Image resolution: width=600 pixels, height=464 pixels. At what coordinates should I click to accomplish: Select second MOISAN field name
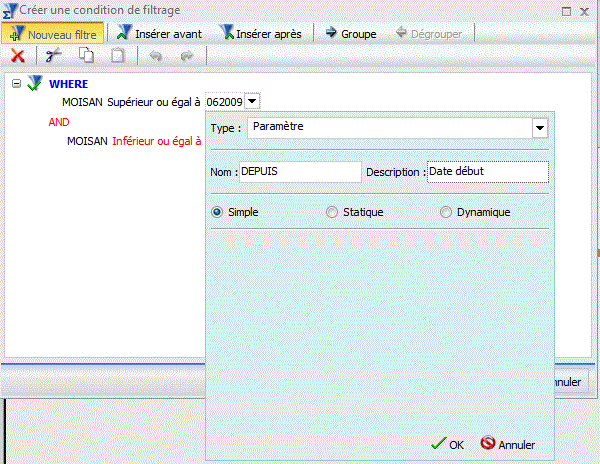pyautogui.click(x=87, y=141)
